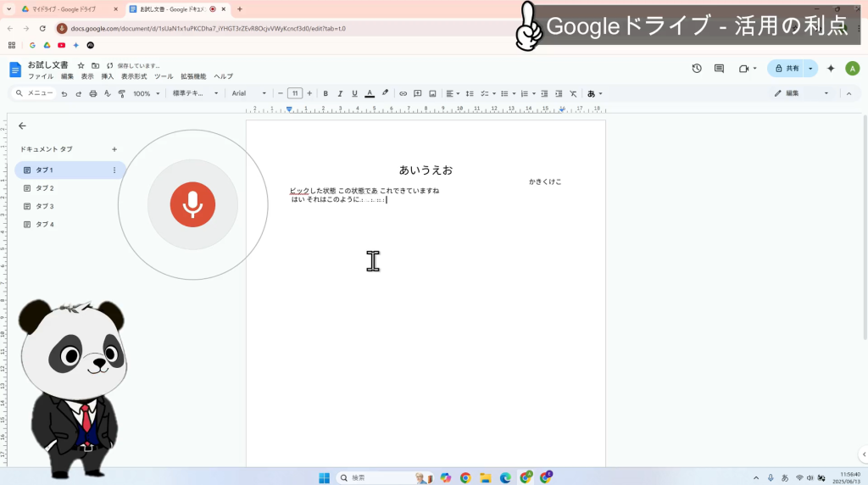The width and height of the screenshot is (868, 485).
Task: Star the document お試し文書
Action: click(81, 65)
